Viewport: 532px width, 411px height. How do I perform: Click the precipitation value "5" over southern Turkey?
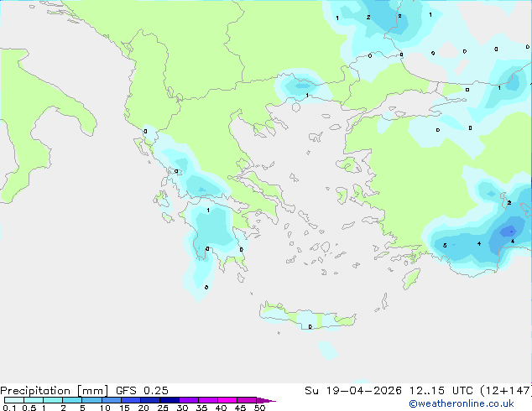coord(445,246)
